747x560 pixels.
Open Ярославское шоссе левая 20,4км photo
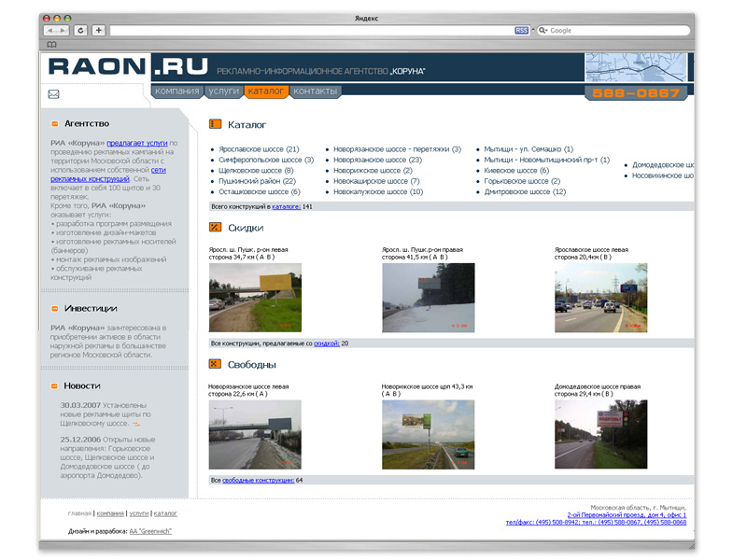pyautogui.click(x=600, y=298)
